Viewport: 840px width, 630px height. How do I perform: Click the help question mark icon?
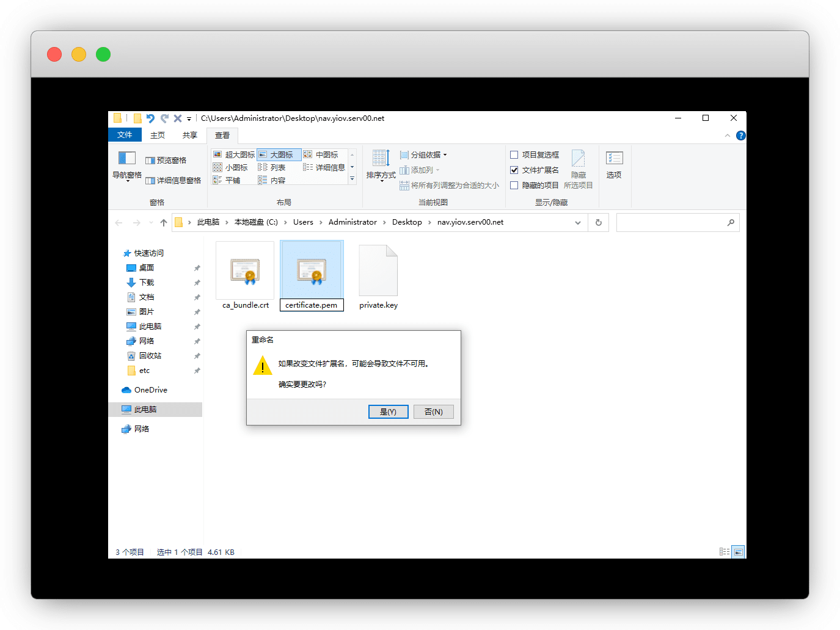740,136
